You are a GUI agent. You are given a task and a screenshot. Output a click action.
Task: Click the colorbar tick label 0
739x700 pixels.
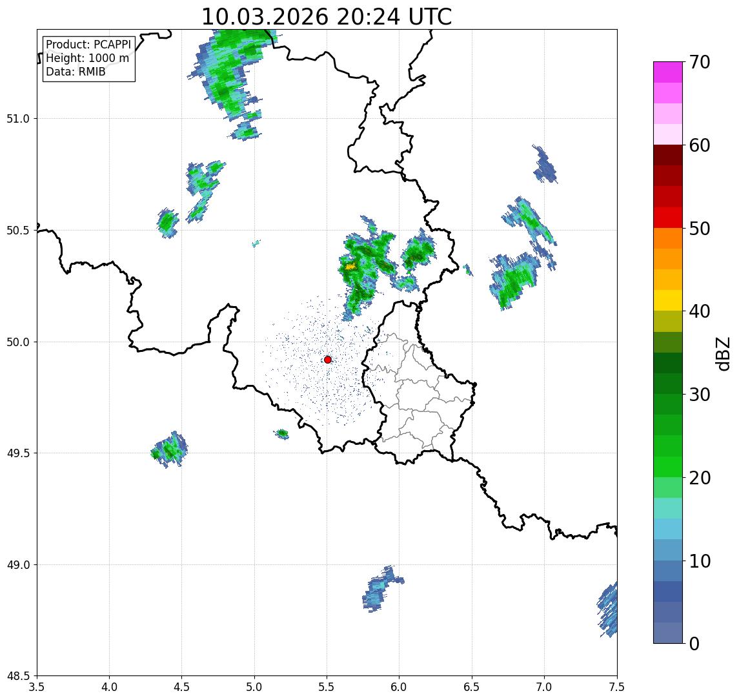coord(694,643)
